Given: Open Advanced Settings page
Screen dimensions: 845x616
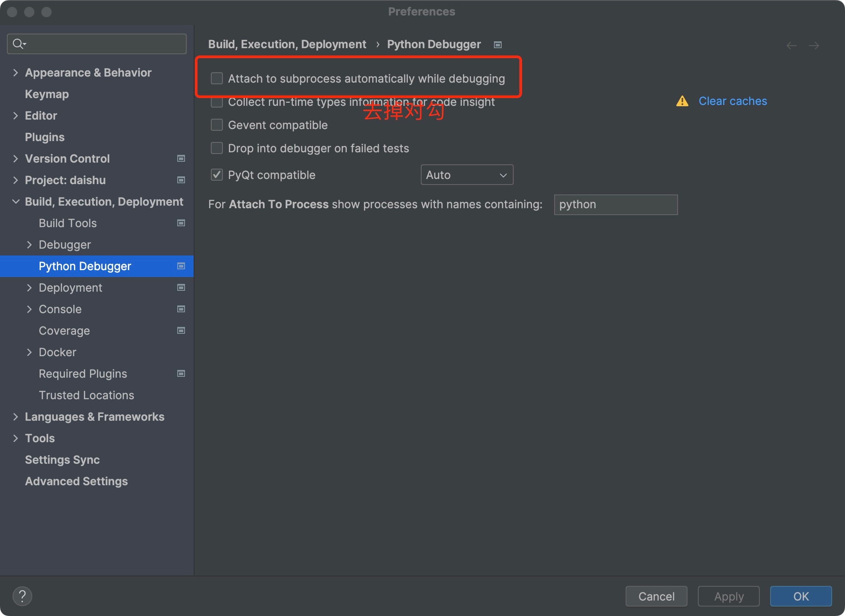Looking at the screenshot, I should coord(76,481).
